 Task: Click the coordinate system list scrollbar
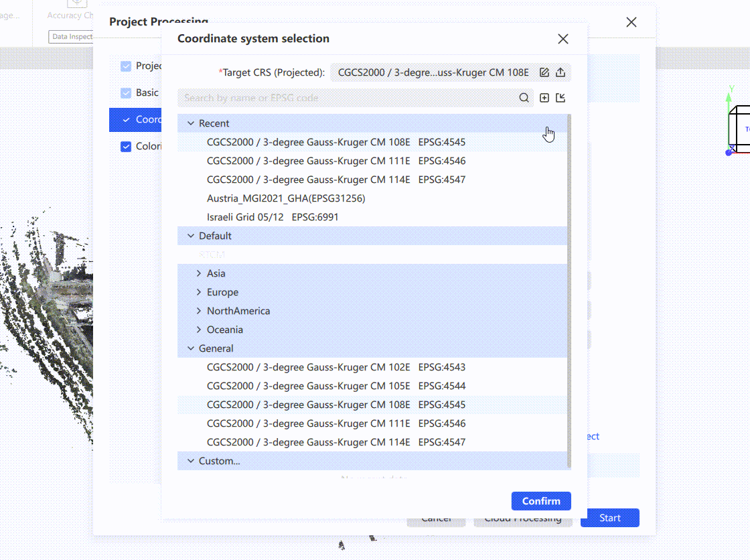[x=569, y=291]
